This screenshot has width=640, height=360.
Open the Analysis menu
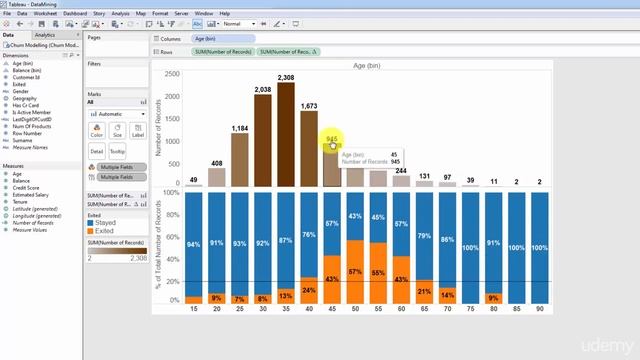pos(120,13)
